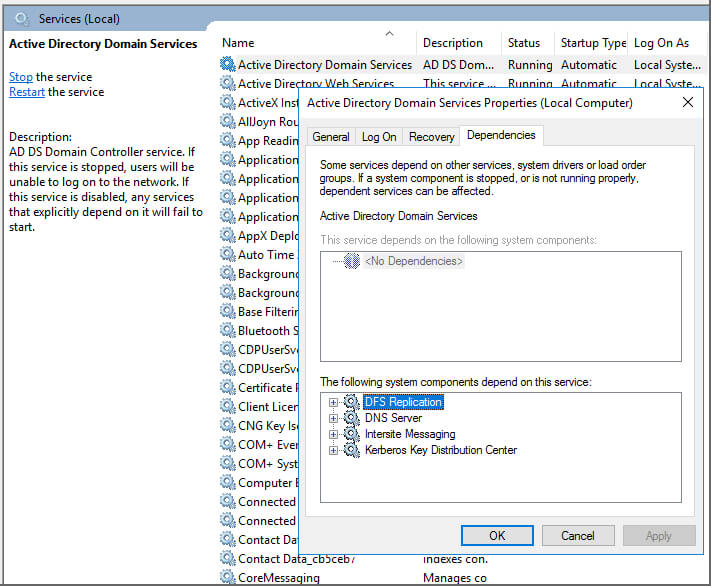This screenshot has height=586, width=711.
Task: Click OK in the properties dialog
Action: 497,536
